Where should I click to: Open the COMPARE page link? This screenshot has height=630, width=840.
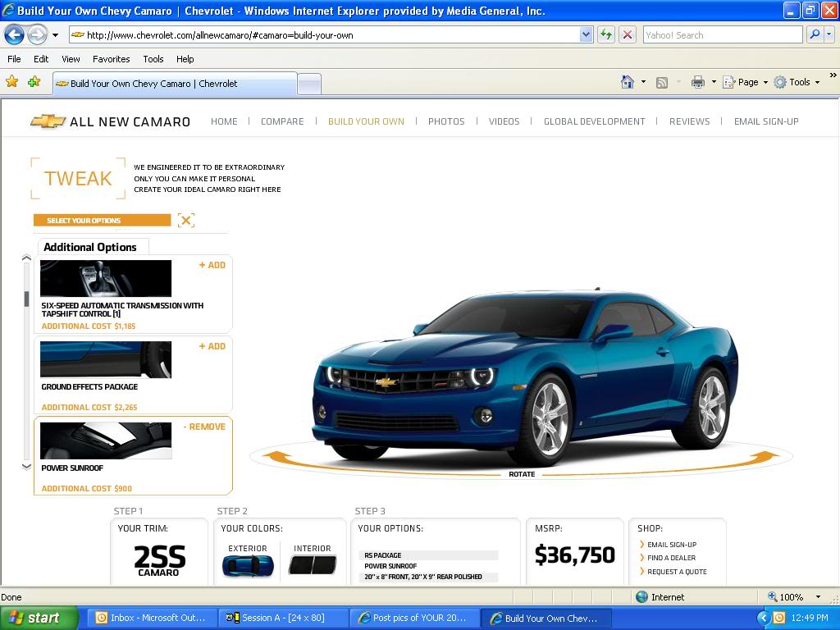(282, 121)
